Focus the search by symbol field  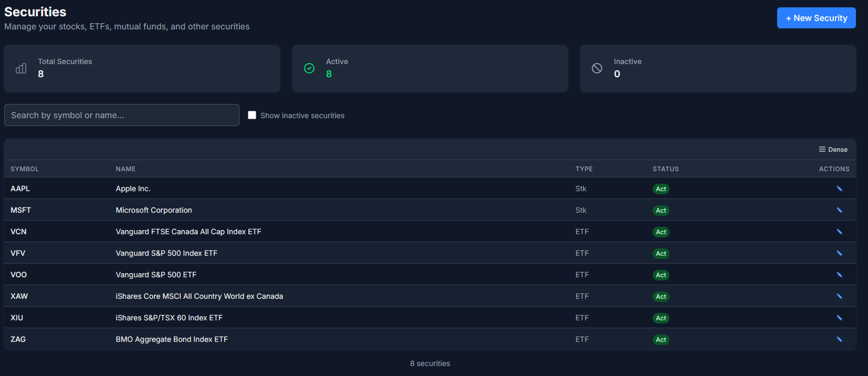(122, 115)
